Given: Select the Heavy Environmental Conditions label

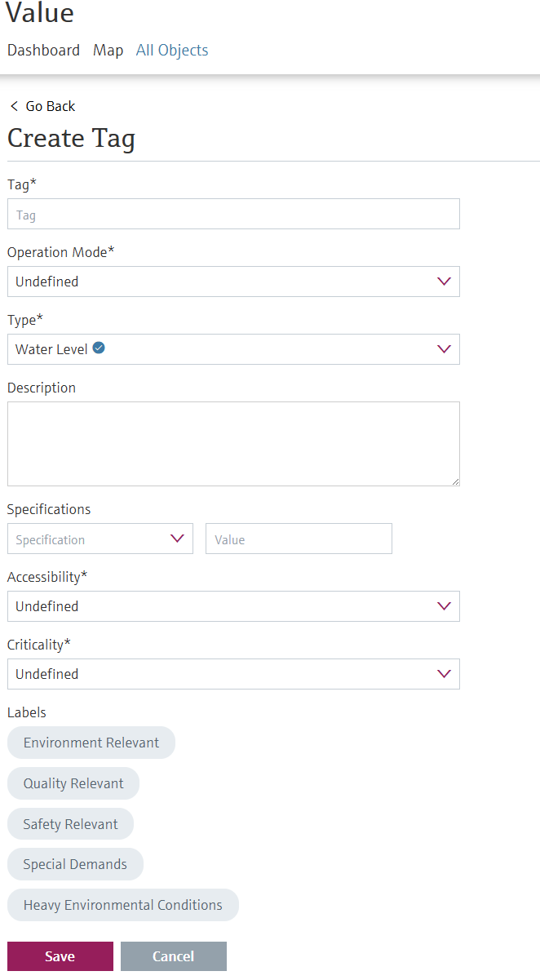Looking at the screenshot, I should [123, 905].
